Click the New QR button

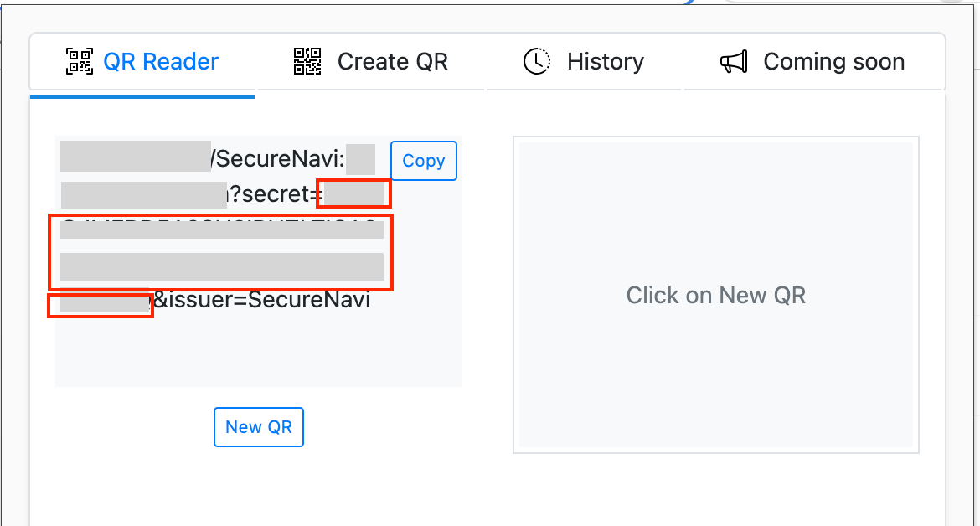[x=259, y=427]
